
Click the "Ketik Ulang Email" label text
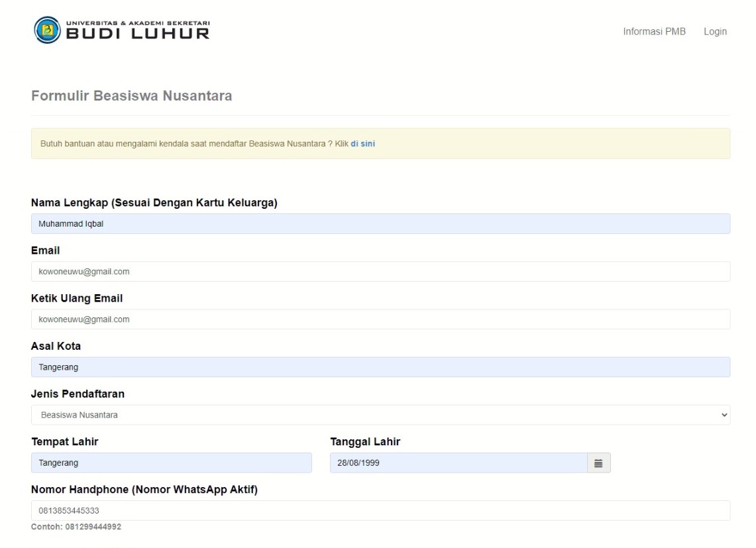[77, 298]
